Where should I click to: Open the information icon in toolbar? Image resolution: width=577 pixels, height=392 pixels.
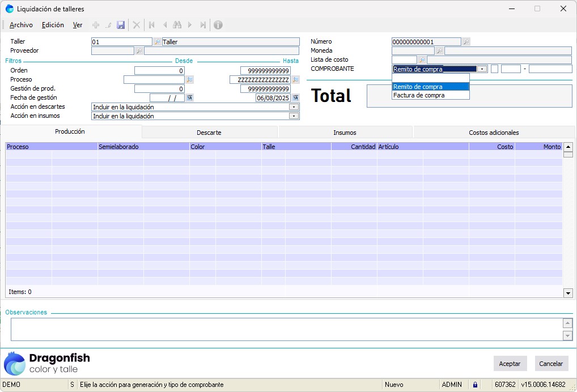tap(218, 25)
